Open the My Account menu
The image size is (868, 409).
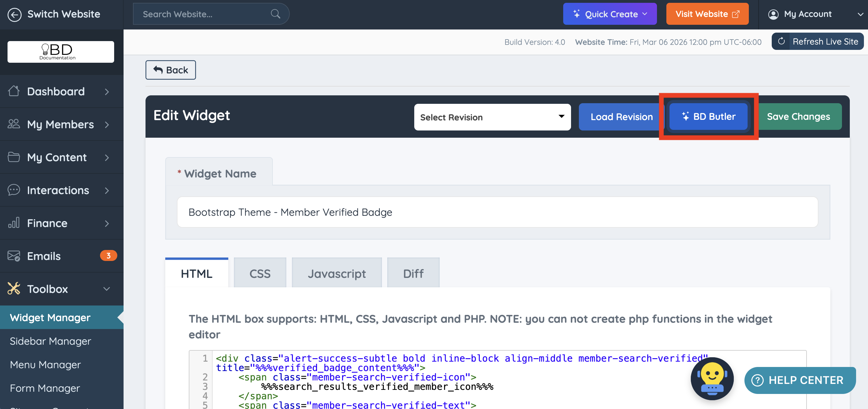pos(813,14)
